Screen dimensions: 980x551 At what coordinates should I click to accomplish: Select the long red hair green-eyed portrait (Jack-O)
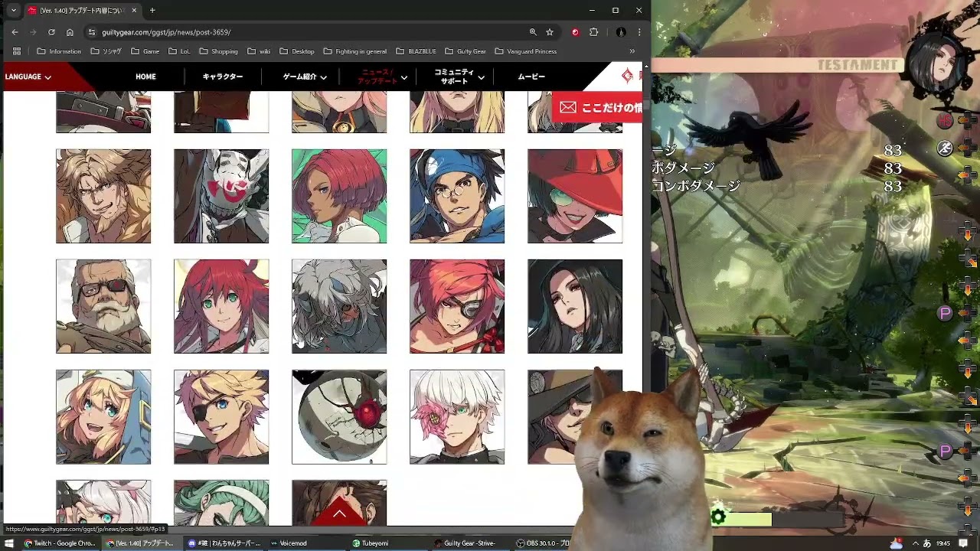point(221,306)
